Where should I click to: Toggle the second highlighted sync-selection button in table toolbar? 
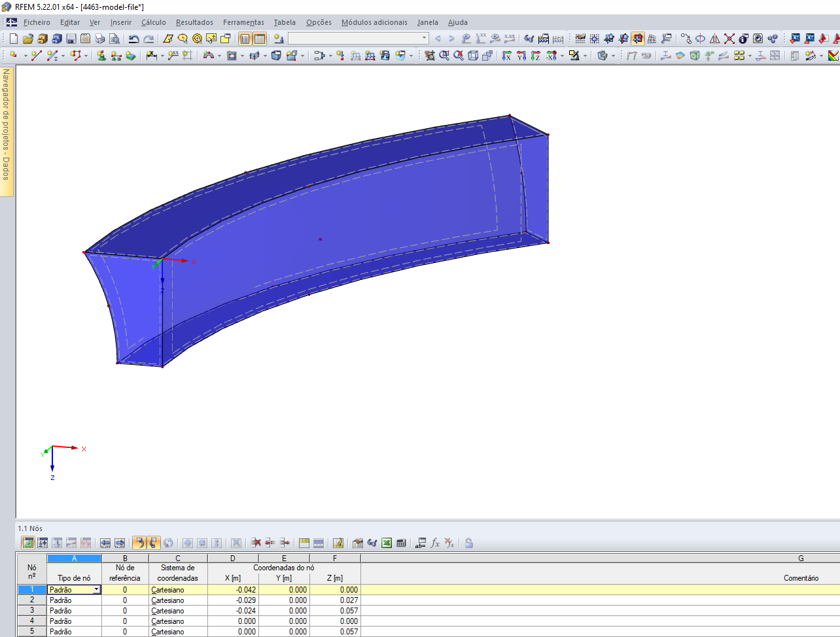[x=154, y=543]
